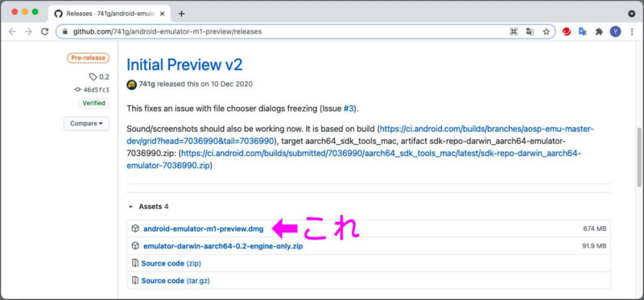This screenshot has height=300, width=644.
Task: Open the red Trend Micro extension icon
Action: click(x=567, y=31)
